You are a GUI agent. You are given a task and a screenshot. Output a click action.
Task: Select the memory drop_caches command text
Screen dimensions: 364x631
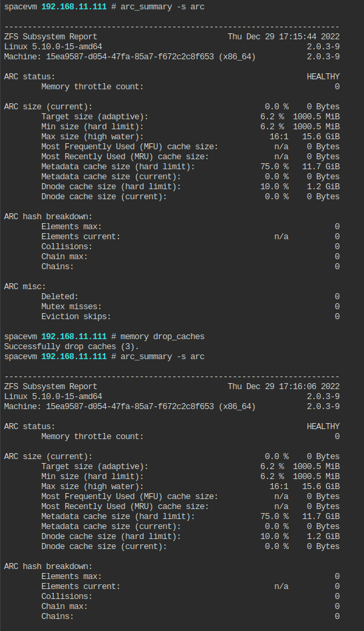pos(162,336)
